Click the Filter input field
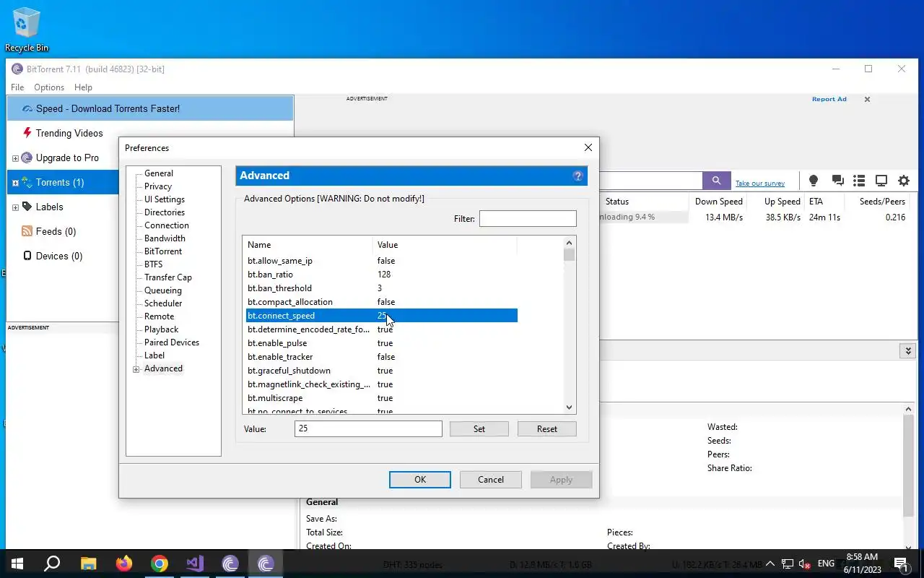Image resolution: width=924 pixels, height=578 pixels. (528, 218)
